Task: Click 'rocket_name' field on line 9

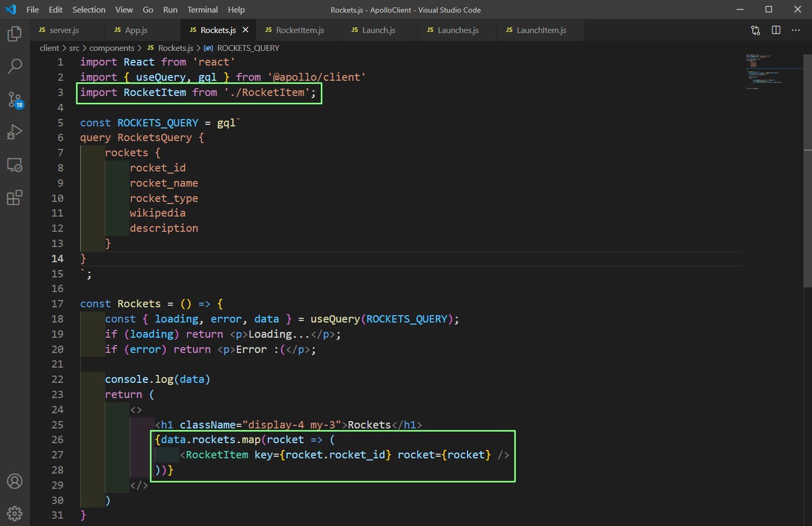Action: (x=164, y=183)
